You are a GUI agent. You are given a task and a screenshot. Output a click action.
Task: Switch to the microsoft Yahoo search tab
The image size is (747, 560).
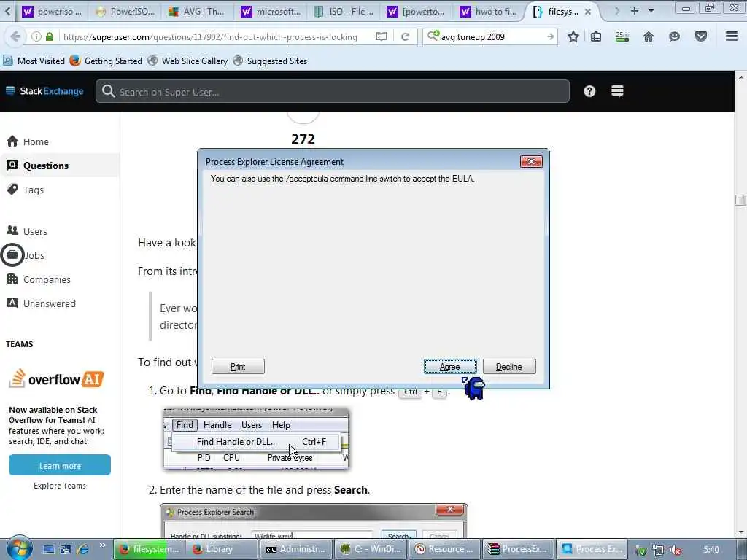coord(271,12)
